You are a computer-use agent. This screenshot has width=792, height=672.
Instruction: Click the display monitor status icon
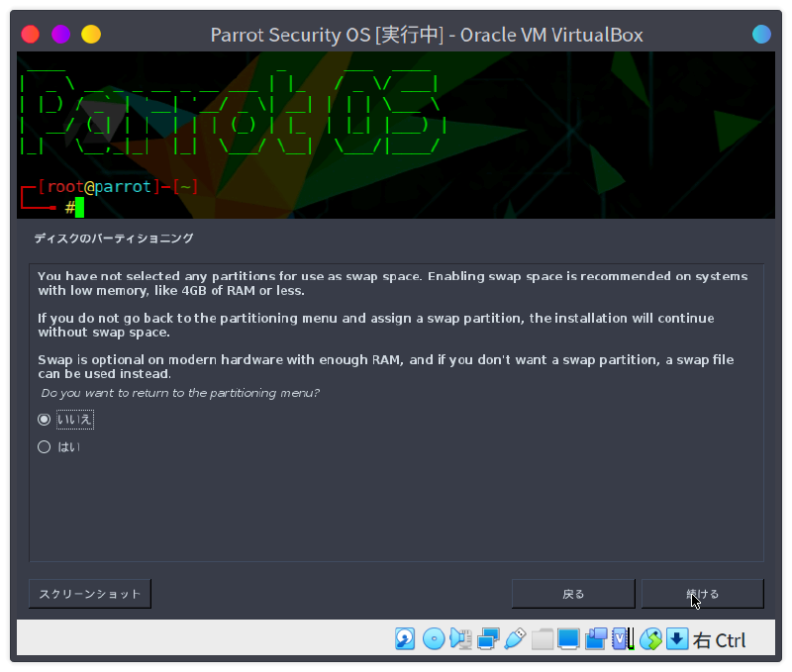568,639
